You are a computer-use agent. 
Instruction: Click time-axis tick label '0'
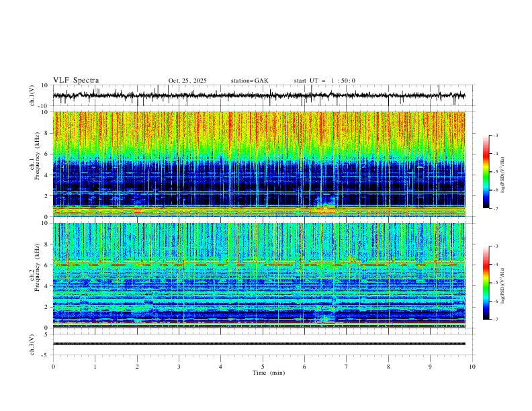53,367
